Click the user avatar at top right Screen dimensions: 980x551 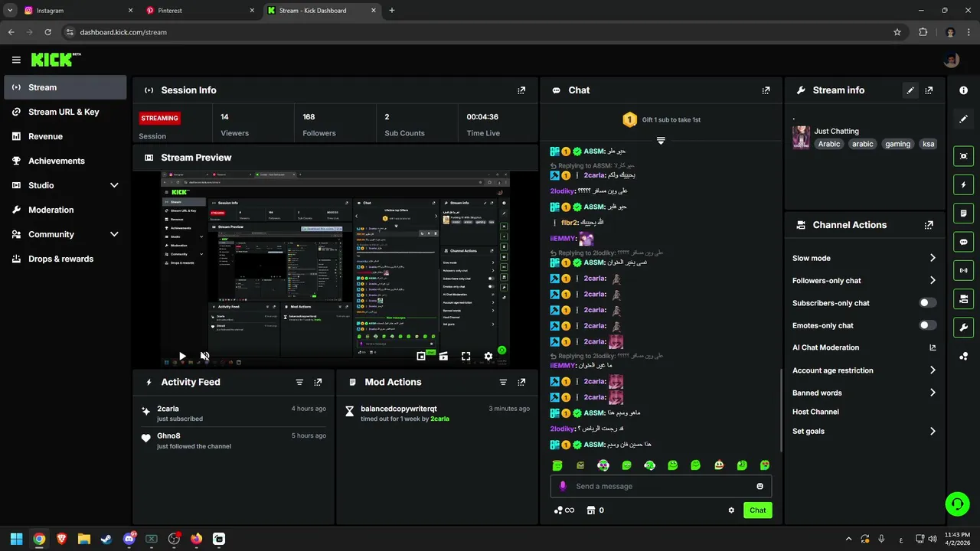(951, 60)
